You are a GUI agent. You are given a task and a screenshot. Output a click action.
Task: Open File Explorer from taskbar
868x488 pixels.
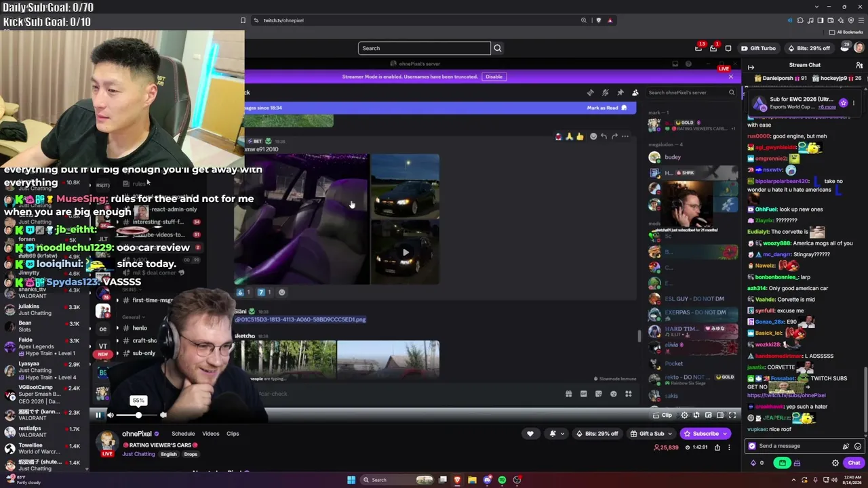tap(472, 480)
